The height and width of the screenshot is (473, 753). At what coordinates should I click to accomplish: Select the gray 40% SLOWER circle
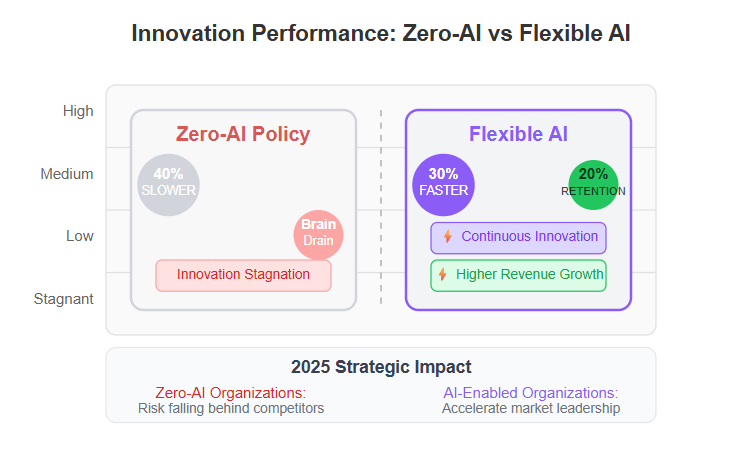tap(169, 185)
